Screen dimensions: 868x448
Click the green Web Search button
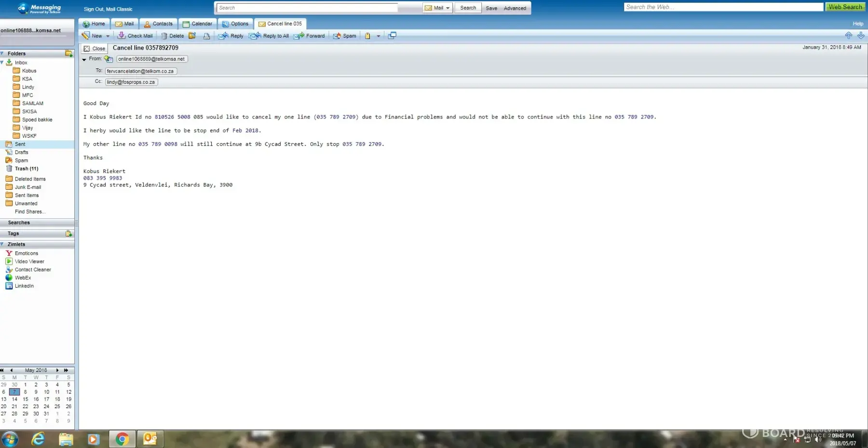(x=845, y=7)
